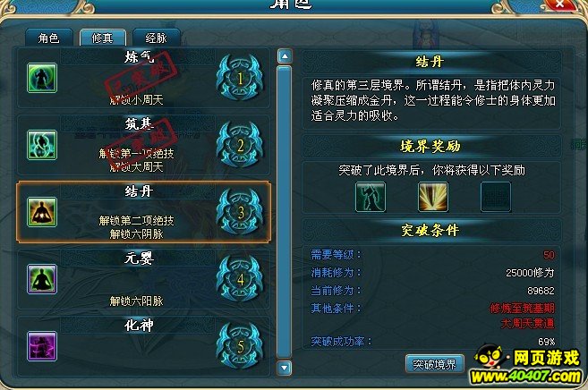Click the scroll up arrow of realm list
The image size is (588, 390).
[285, 56]
